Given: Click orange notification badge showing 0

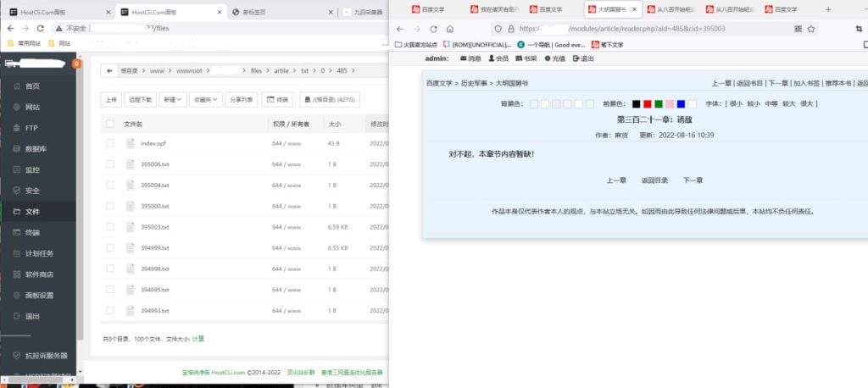Looking at the screenshot, I should pos(77,64).
